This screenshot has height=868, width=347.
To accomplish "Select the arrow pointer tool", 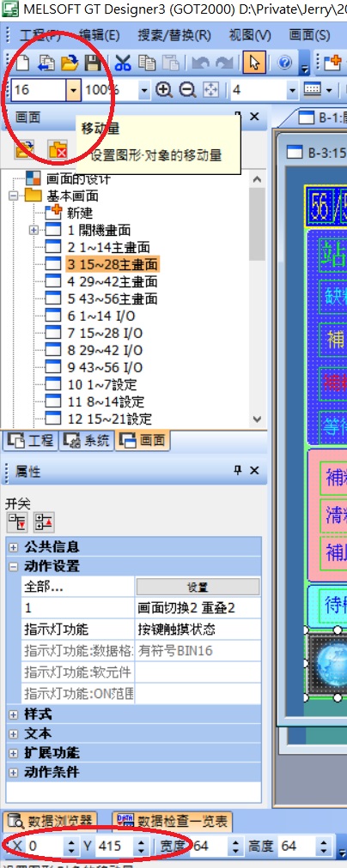I will point(254,63).
